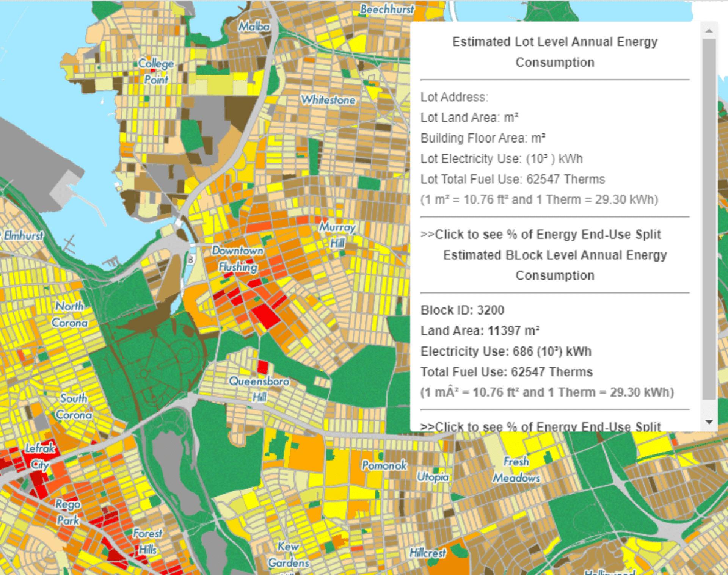Click the popup scrollbar up arrow
728x575 pixels.
coord(709,31)
